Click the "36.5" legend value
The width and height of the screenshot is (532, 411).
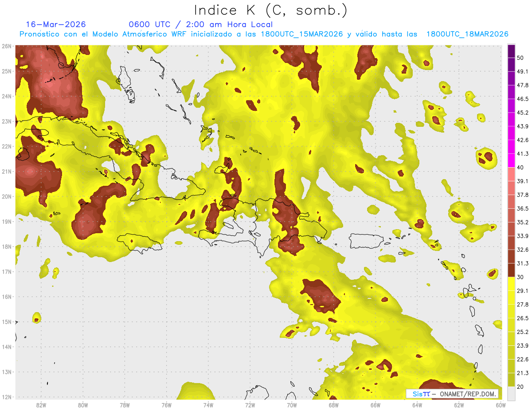(x=523, y=209)
